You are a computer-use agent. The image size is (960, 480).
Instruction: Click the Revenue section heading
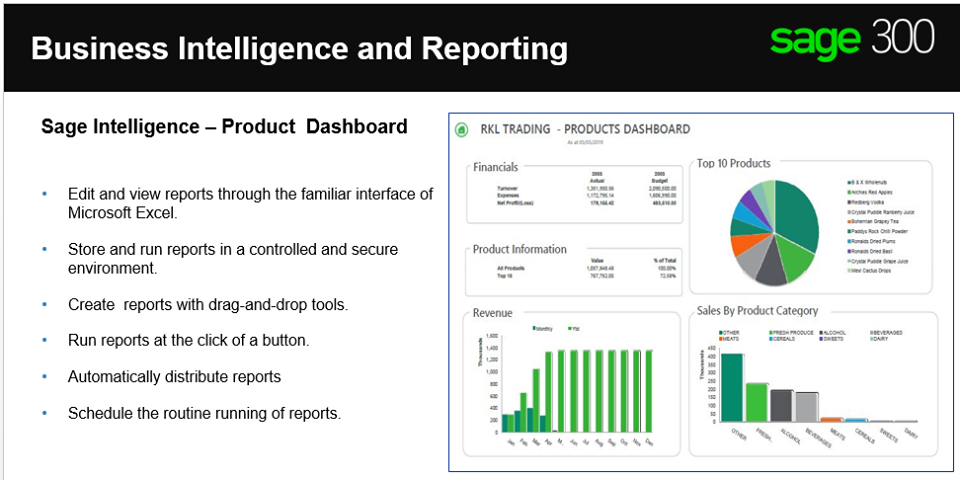point(492,313)
